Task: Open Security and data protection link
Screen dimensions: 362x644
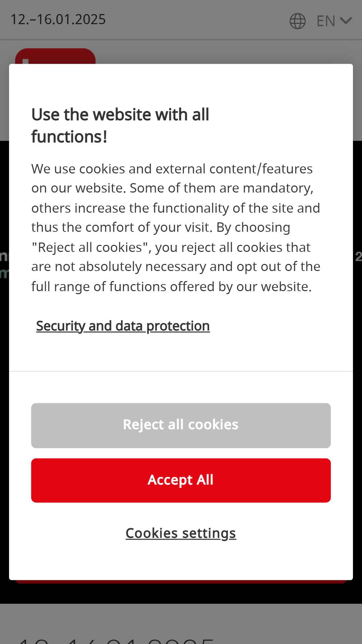Action: click(x=123, y=326)
